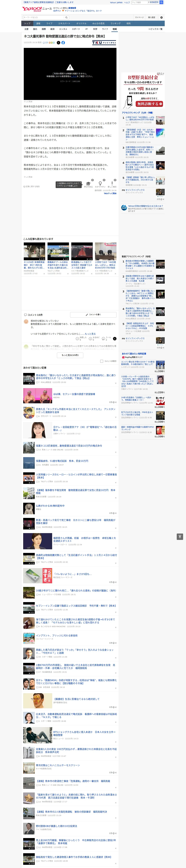Viewport: 186px width, 868px height.
Task: Select the 速報 tab
Action: coord(38,24)
